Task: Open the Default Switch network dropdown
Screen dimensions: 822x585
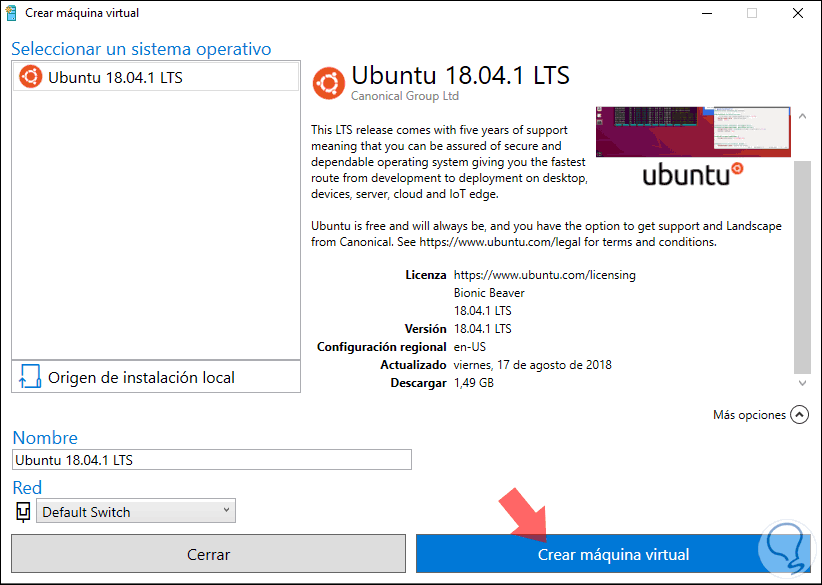Action: click(x=136, y=512)
